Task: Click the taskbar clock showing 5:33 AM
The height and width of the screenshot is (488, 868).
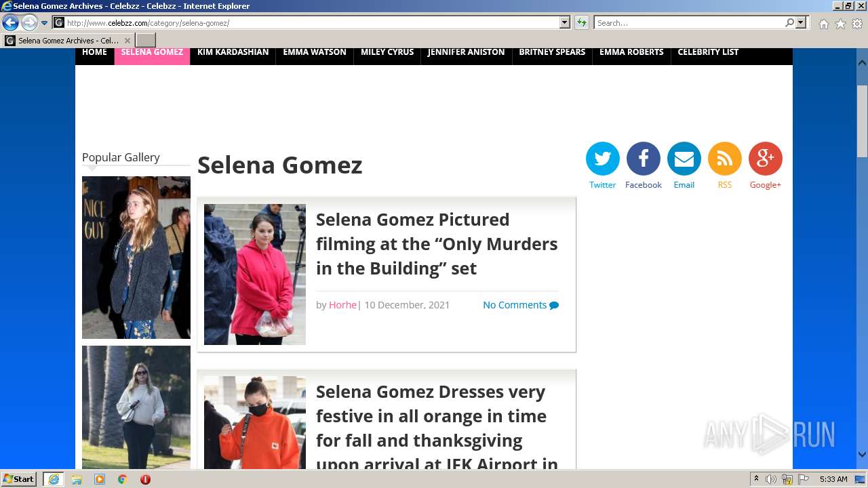Action: (833, 479)
